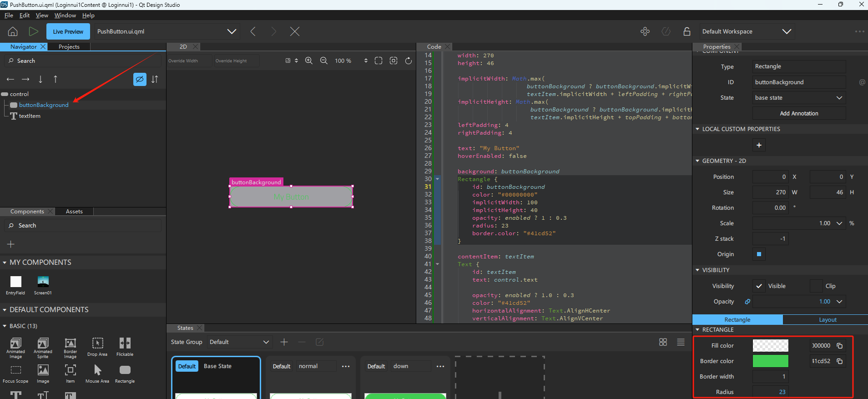Close the Navigator panel tab
The height and width of the screenshot is (399, 868).
pos(43,47)
